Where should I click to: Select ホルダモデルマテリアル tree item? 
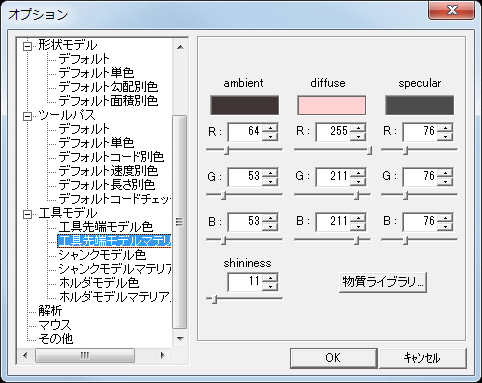[x=114, y=297]
